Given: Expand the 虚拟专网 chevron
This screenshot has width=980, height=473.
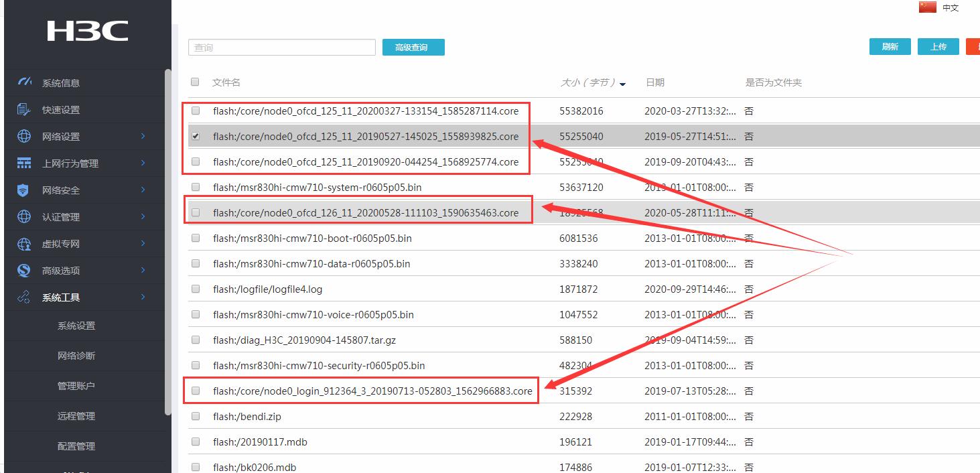Looking at the screenshot, I should click(x=143, y=243).
